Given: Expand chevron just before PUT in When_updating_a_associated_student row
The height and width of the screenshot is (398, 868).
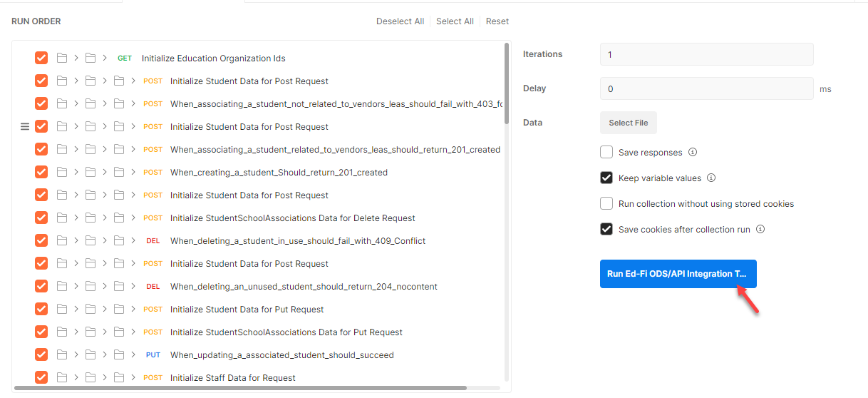Looking at the screenshot, I should pos(133,355).
